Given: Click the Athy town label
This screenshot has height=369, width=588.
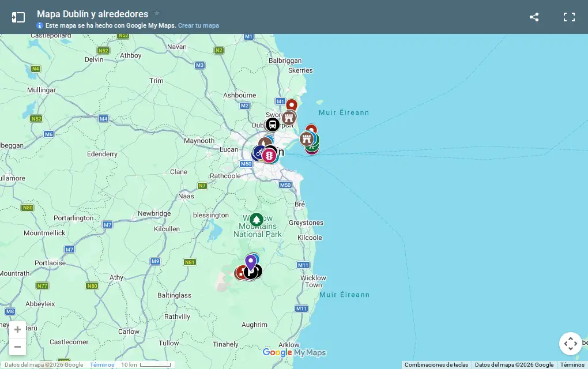Looking at the screenshot, I should 116,277.
